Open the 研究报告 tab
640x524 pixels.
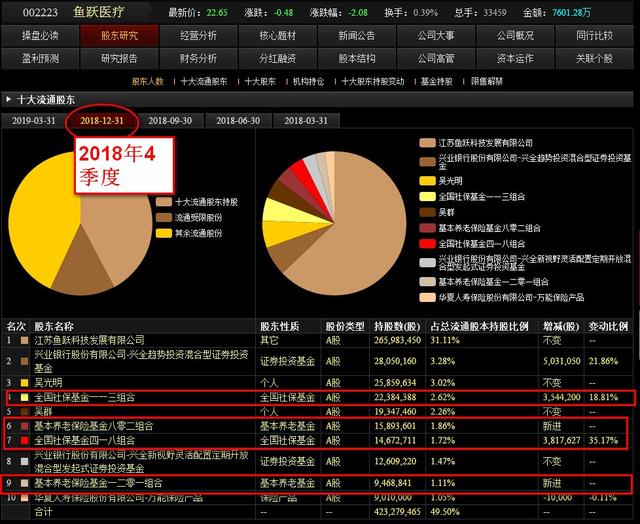click(x=119, y=58)
